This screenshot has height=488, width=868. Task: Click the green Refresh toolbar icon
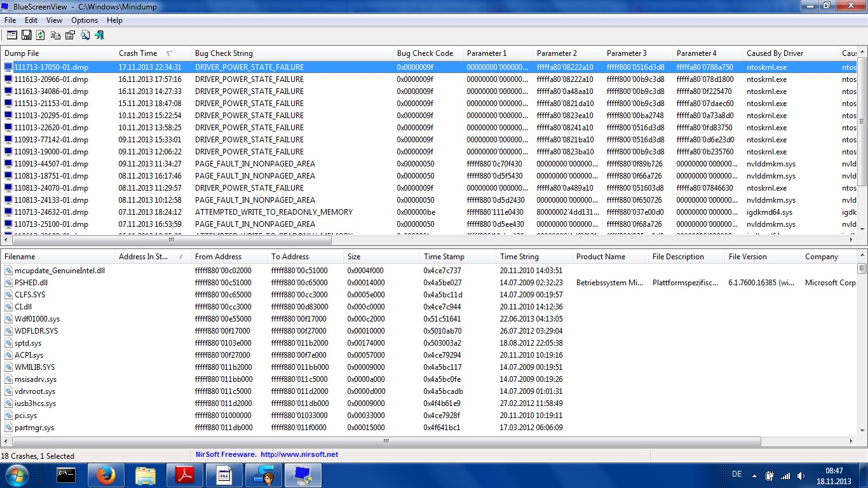[41, 35]
